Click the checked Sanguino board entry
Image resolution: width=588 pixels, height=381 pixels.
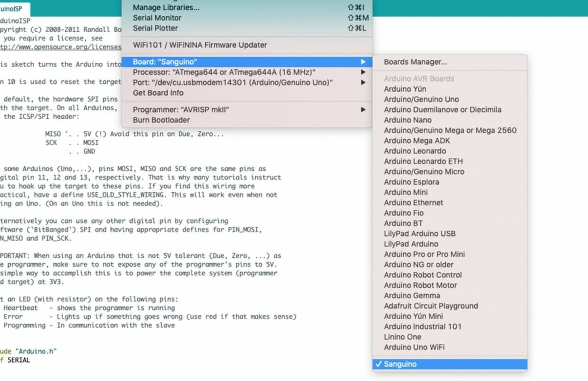click(x=450, y=364)
